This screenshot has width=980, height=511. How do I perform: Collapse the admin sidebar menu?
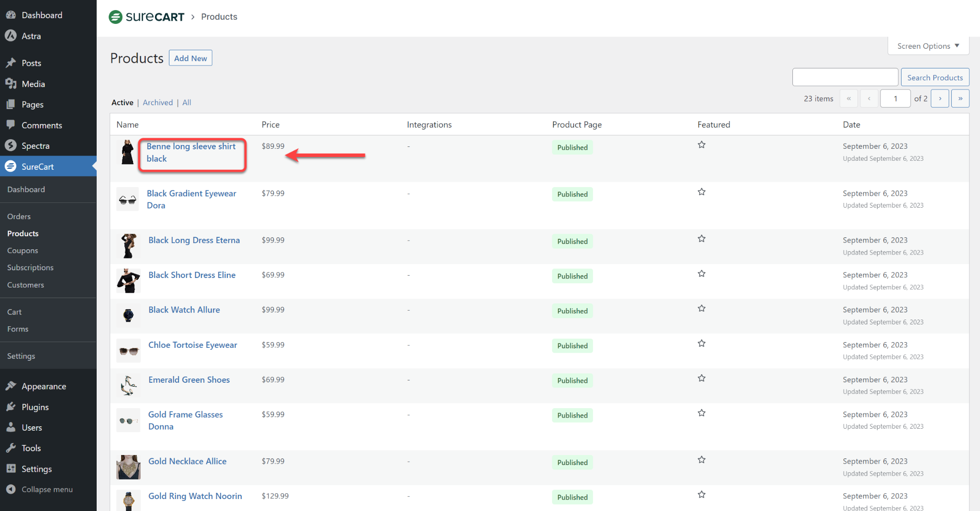46,489
